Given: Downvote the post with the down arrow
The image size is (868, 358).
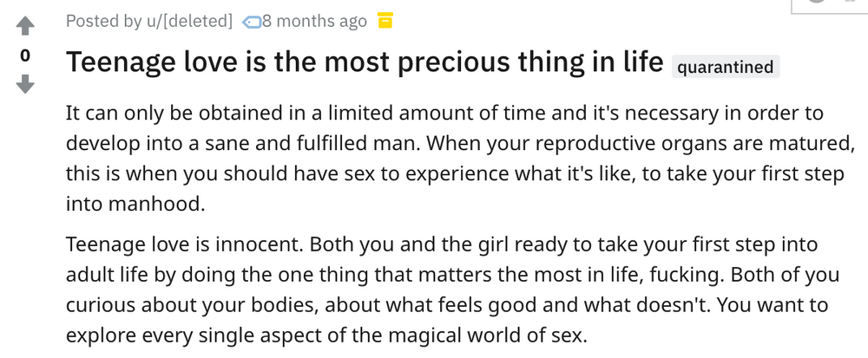Looking at the screenshot, I should click(x=25, y=85).
